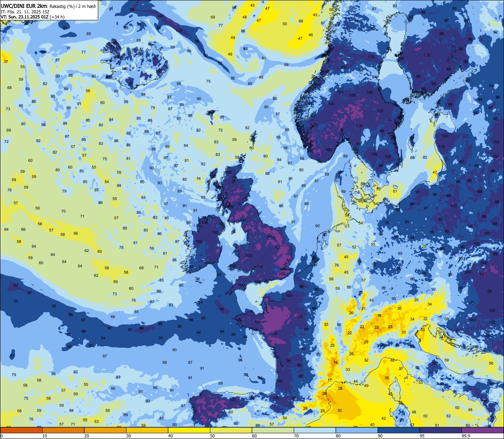Click the 70–80% pale blue legend swatch
Image resolution: width=504 pixels, height=439 pixels.
315,430
